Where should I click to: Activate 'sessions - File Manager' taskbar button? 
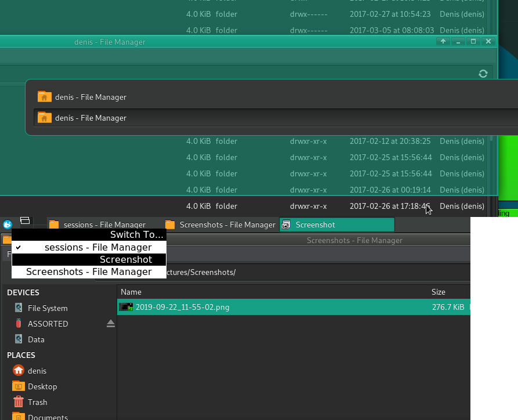(x=103, y=225)
